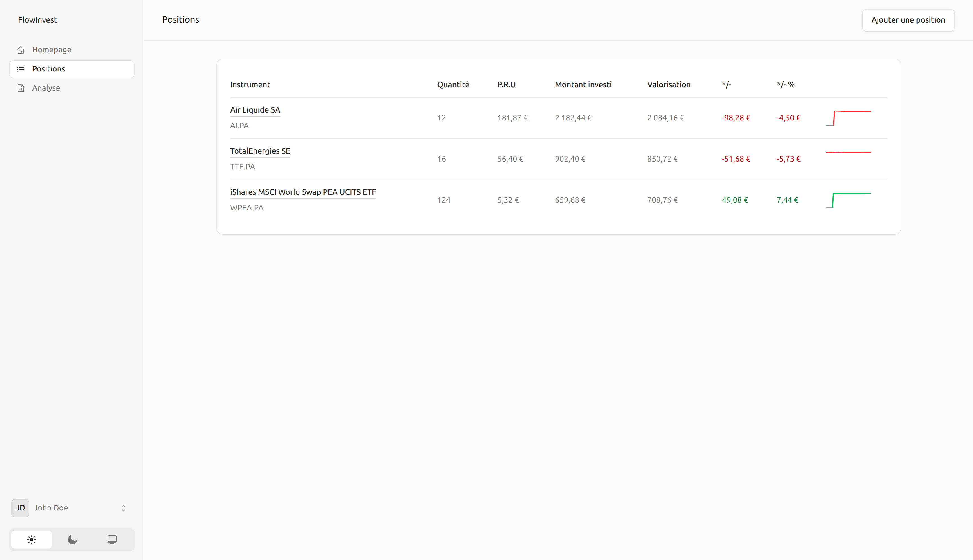This screenshot has height=560, width=973.
Task: Click the Montant investi column header
Action: click(x=583, y=85)
